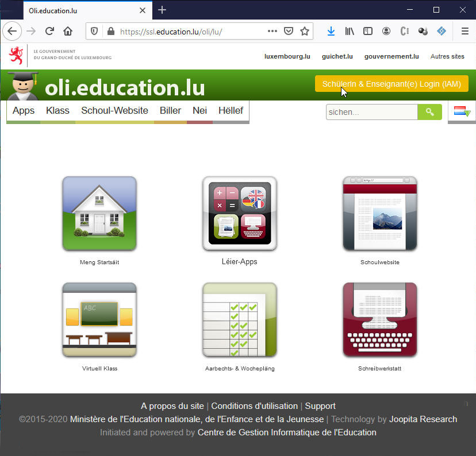Open the tracking protection shield icon
The width and height of the screenshot is (476, 456).
(94, 31)
